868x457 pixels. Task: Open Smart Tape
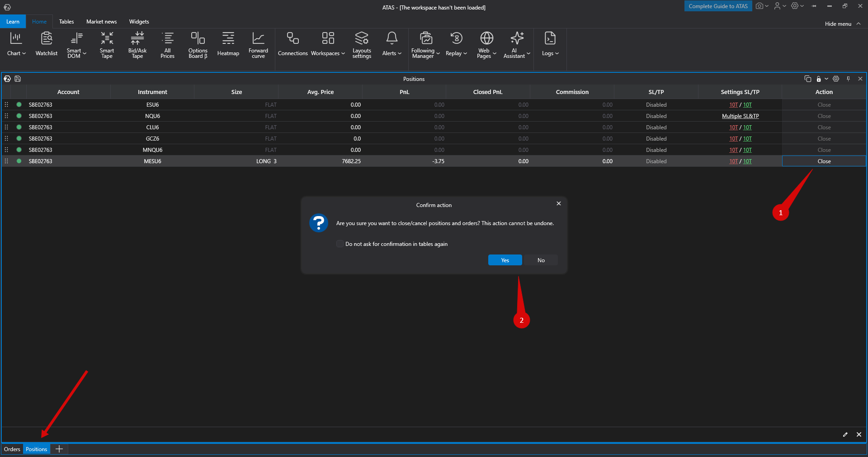[x=107, y=45]
